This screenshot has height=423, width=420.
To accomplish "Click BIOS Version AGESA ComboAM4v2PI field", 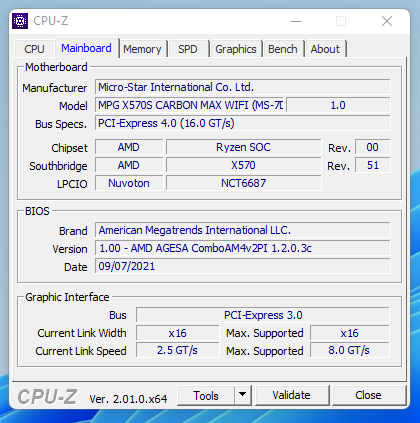I will [x=242, y=248].
